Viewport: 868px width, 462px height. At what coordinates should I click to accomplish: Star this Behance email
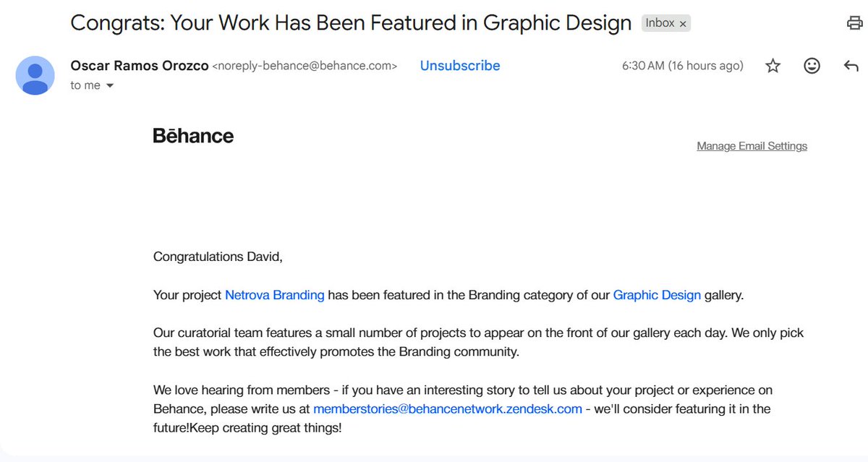[773, 66]
